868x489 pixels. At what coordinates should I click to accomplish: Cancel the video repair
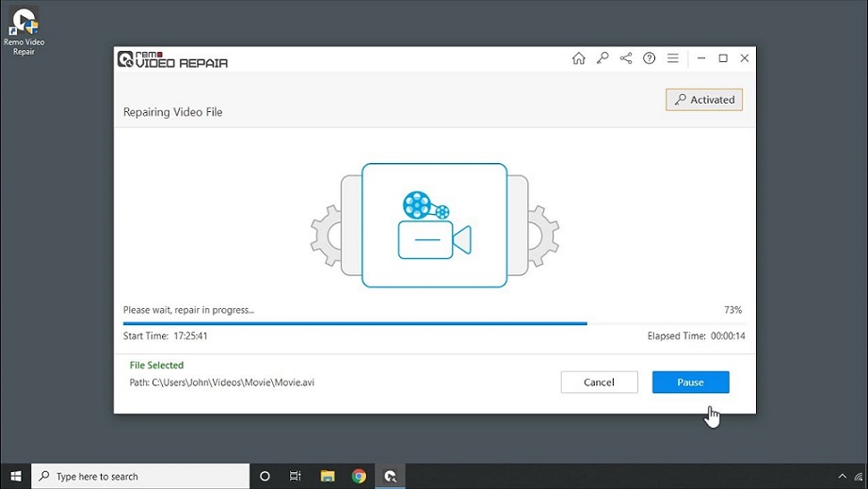(x=599, y=383)
